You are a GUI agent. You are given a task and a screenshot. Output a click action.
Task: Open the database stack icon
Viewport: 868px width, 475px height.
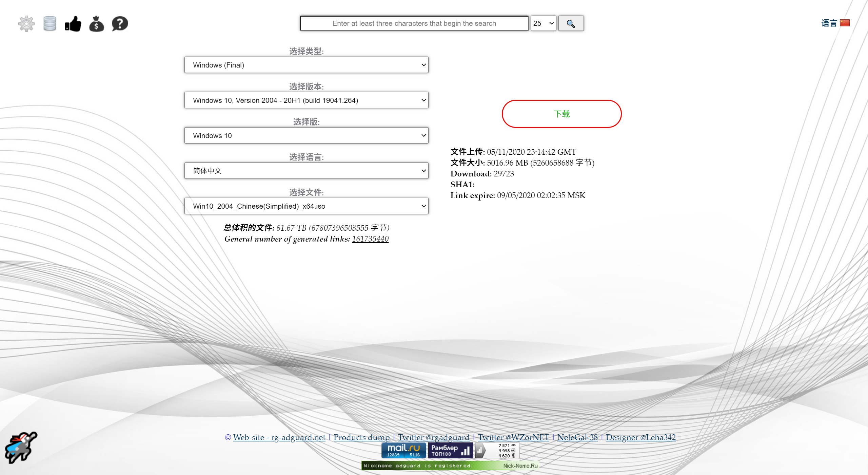[x=50, y=24]
